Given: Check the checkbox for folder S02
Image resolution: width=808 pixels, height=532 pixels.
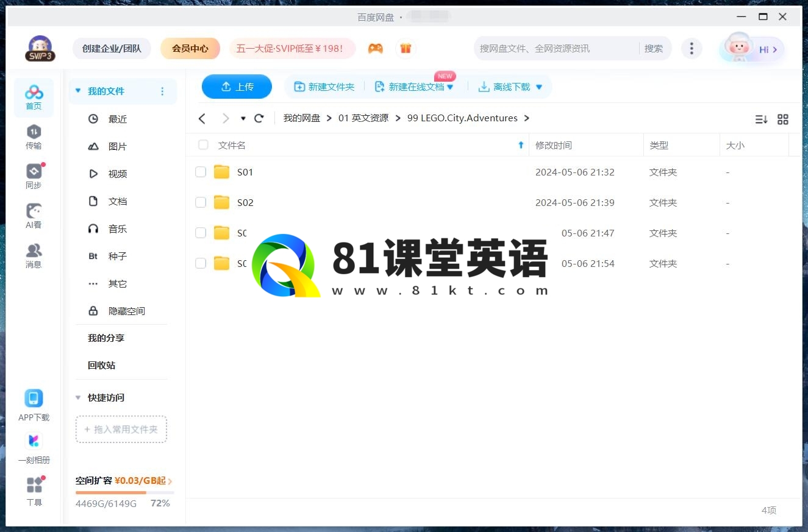Looking at the screenshot, I should [201, 202].
